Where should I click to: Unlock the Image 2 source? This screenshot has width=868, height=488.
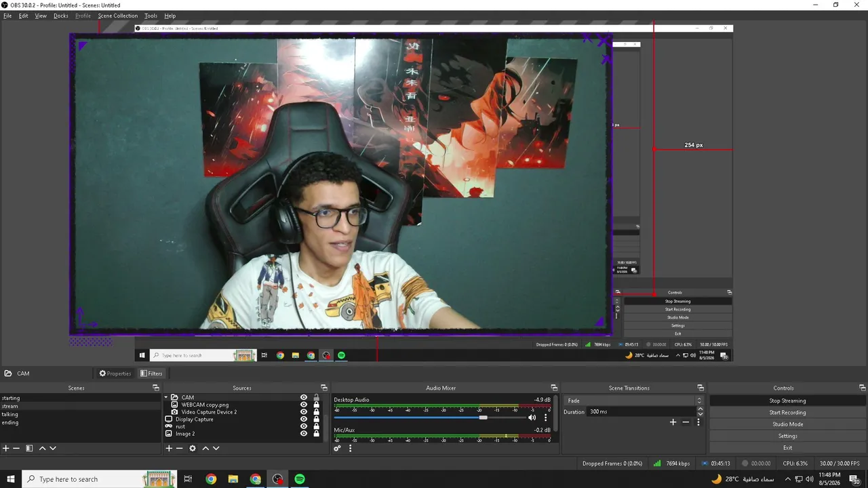click(316, 434)
